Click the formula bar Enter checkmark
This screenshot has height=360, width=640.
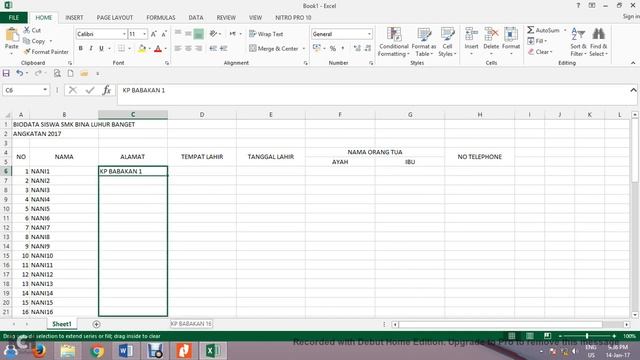pos(90,90)
